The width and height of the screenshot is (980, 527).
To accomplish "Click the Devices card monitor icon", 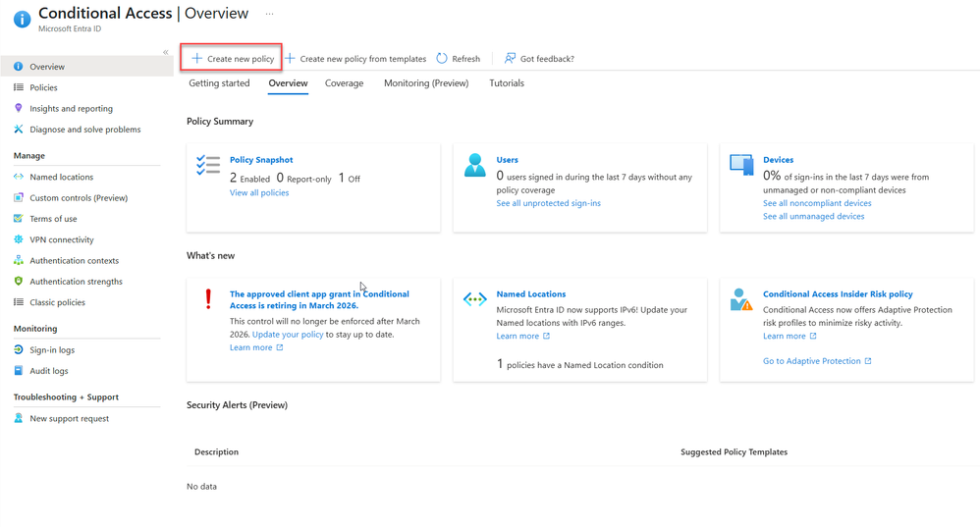I will (741, 165).
